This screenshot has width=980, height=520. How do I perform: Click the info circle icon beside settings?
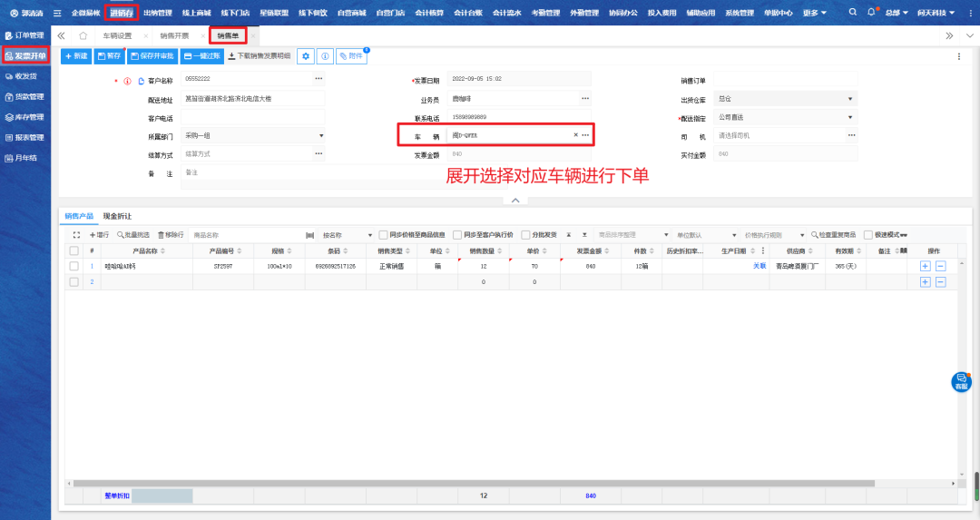click(325, 56)
